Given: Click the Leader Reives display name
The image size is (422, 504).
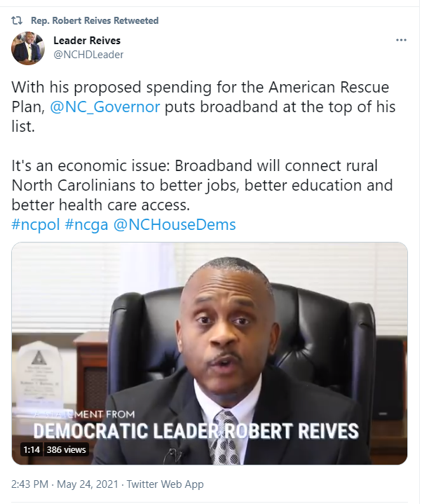Looking at the screenshot, I should pos(87,41).
